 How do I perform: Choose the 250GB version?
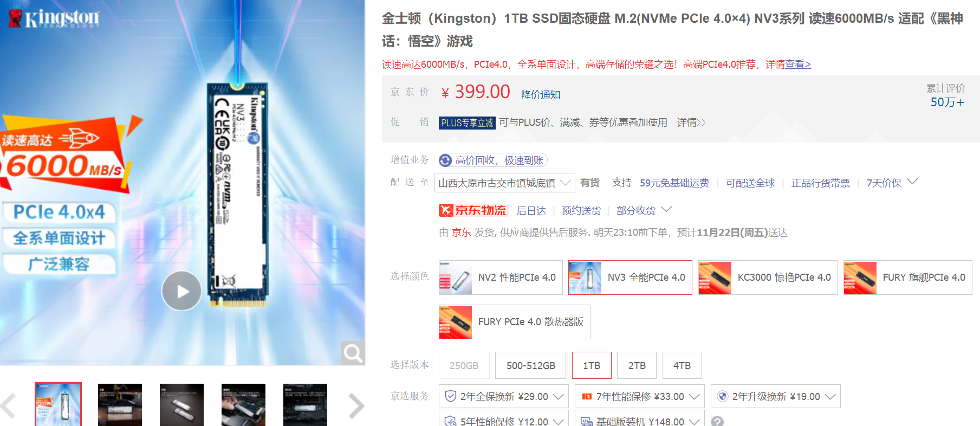(464, 365)
